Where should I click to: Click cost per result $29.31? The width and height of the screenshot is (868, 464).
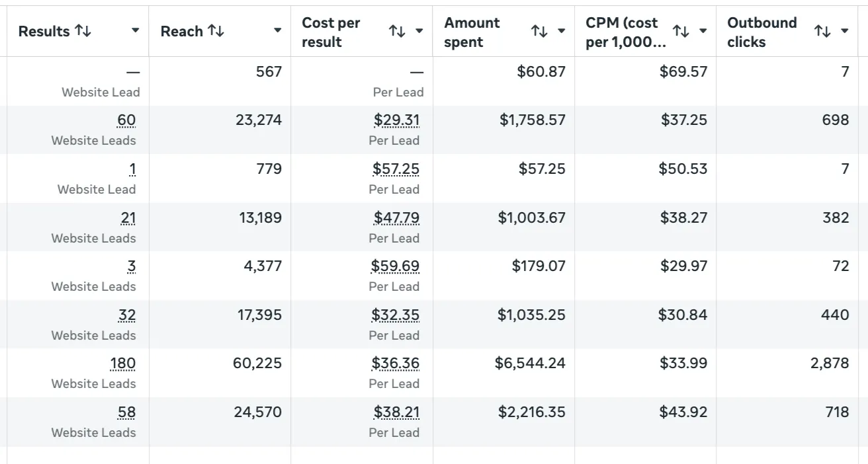(396, 120)
